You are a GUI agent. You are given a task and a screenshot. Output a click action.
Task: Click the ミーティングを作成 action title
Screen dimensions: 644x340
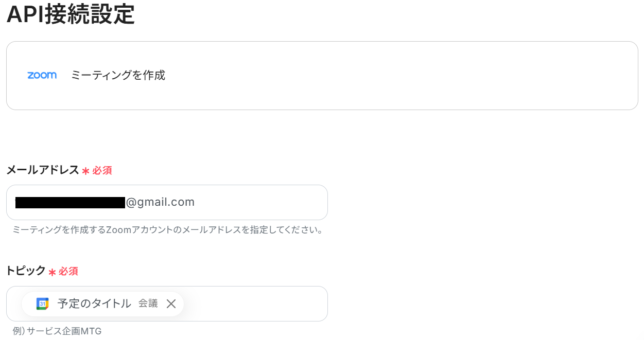(118, 76)
